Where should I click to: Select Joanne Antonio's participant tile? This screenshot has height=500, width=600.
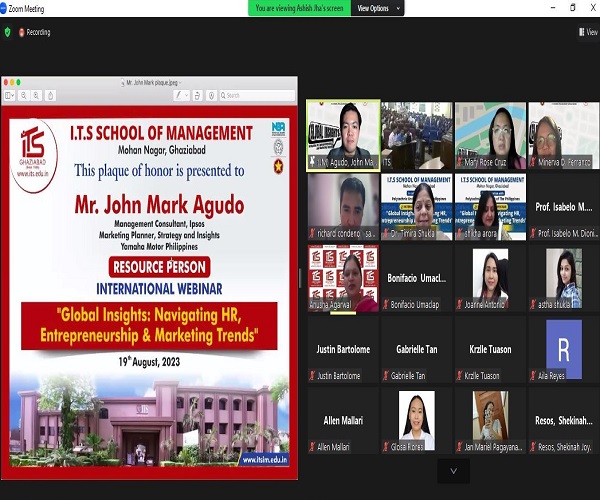pyautogui.click(x=490, y=278)
